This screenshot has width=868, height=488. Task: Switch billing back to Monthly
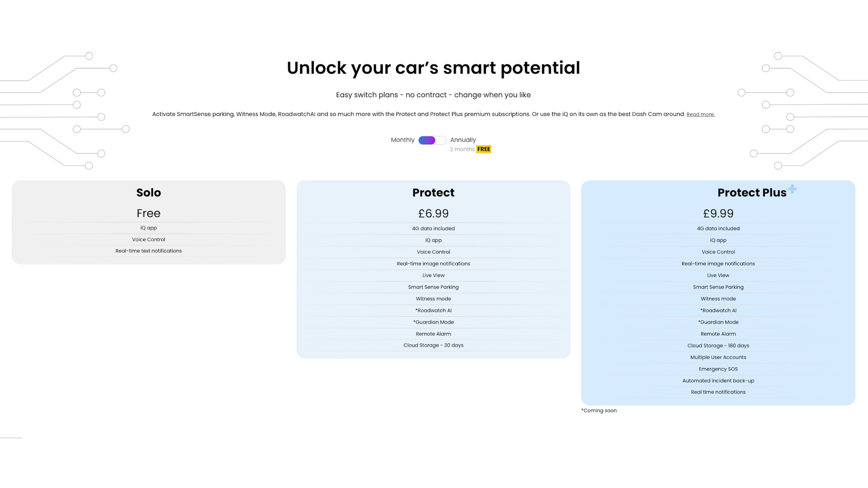tap(402, 140)
